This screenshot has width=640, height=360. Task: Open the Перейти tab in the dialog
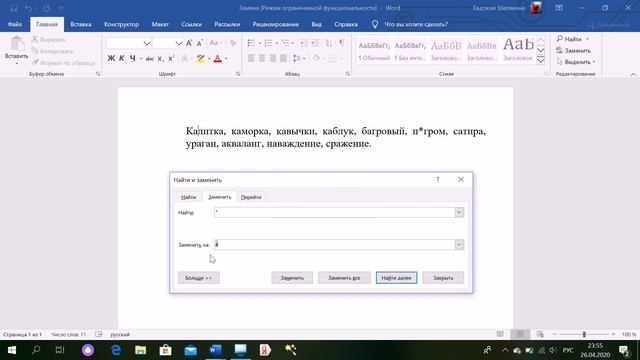click(x=251, y=197)
